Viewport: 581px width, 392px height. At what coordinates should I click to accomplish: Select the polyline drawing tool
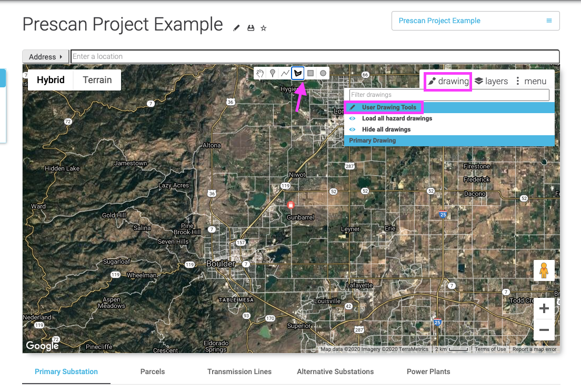point(285,73)
